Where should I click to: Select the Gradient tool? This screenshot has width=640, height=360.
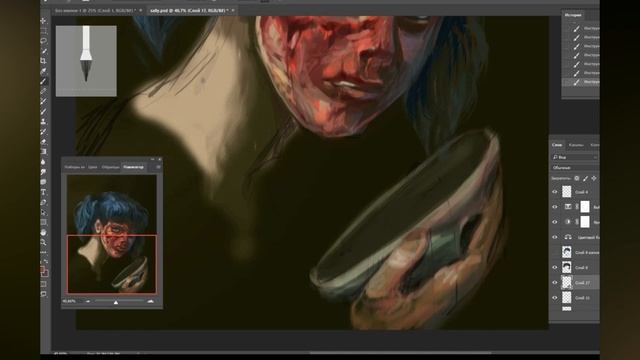click(x=43, y=152)
